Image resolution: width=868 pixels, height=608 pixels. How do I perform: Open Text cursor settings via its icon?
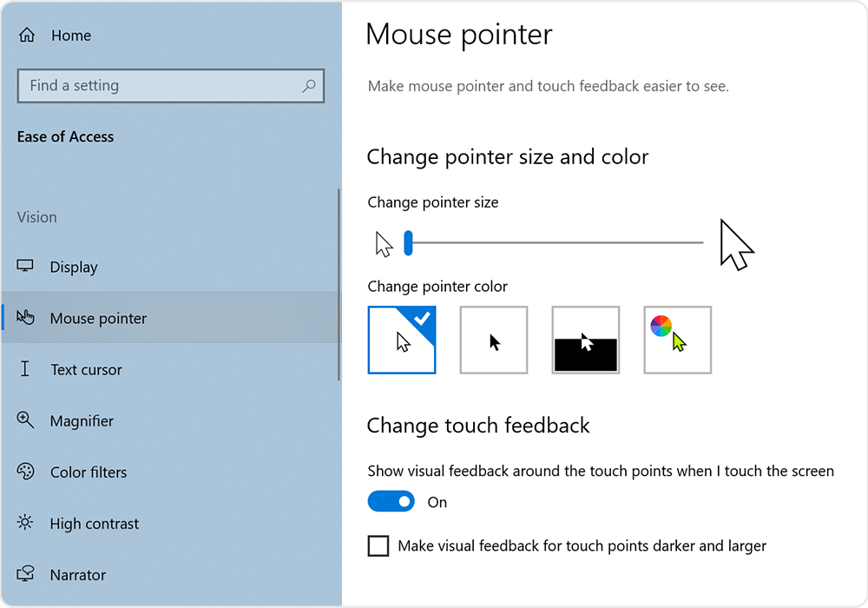(27, 369)
